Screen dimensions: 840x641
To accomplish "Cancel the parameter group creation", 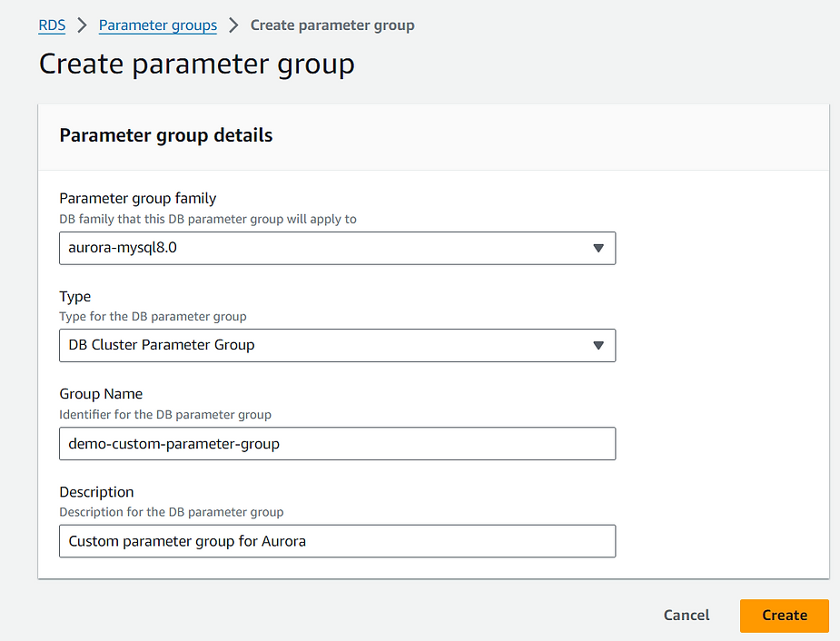I will point(687,615).
